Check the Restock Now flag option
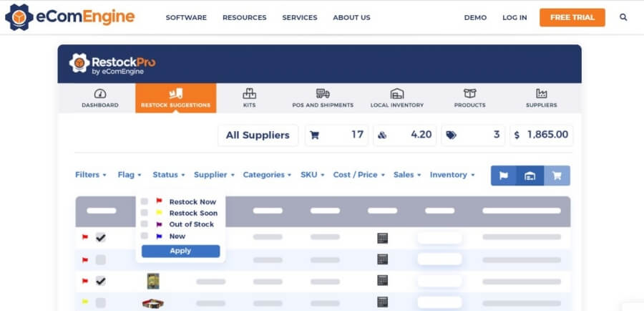 pyautogui.click(x=144, y=201)
